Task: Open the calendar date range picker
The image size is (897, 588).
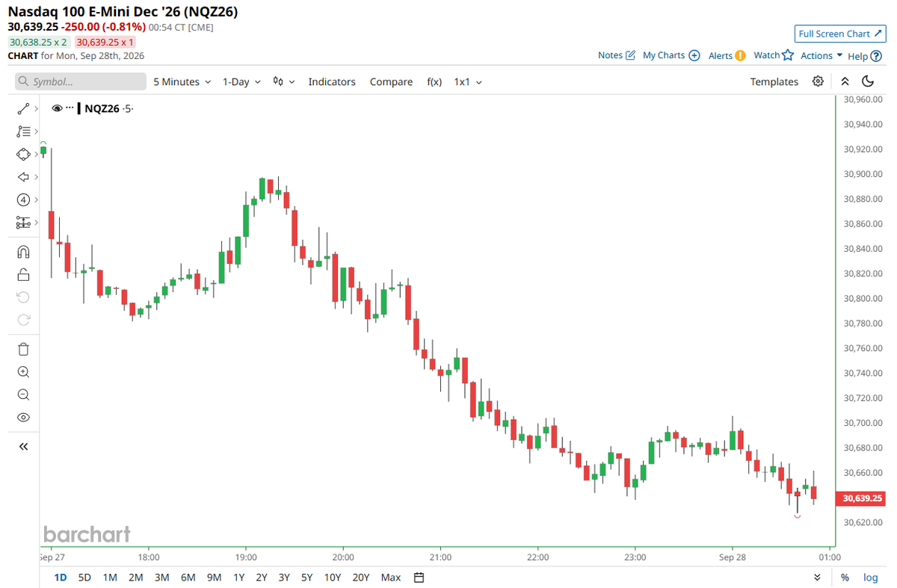Action: click(x=419, y=578)
